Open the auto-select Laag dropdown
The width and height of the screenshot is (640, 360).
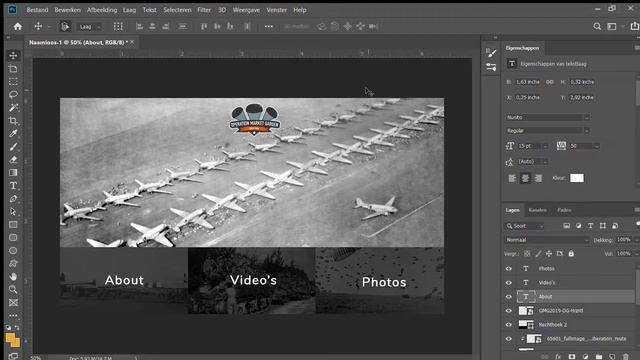90,27
